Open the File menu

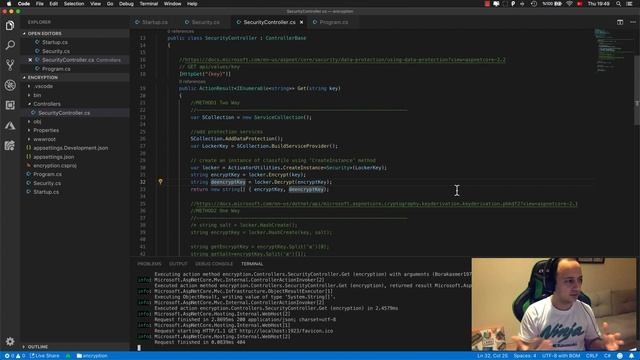[40, 4]
